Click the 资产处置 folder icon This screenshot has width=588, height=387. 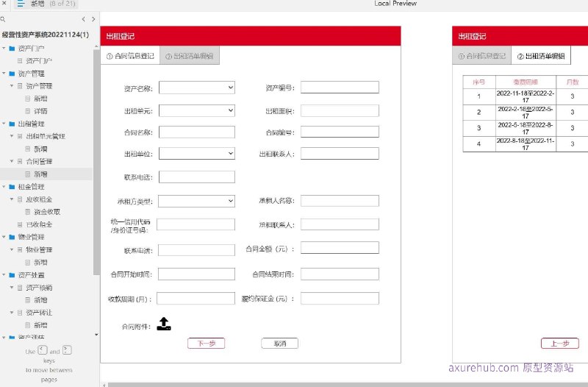coord(12,274)
